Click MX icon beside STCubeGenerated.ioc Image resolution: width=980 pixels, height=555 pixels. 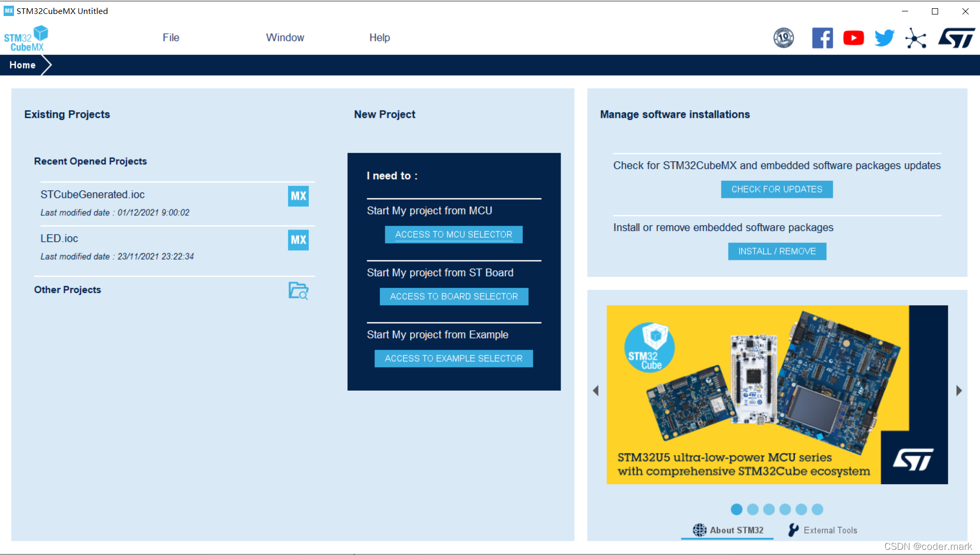coord(298,196)
